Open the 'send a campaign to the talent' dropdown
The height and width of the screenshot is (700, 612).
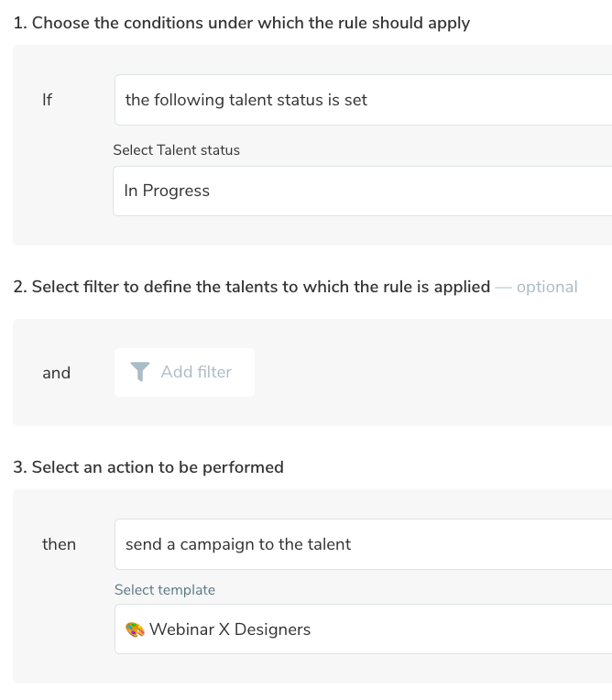(x=363, y=544)
